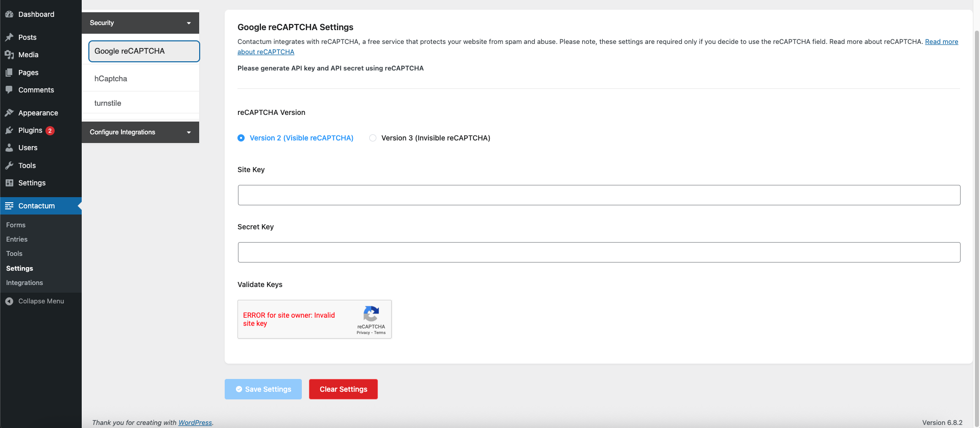Click the Tools wrench icon
This screenshot has width=980, height=428.
coord(9,165)
